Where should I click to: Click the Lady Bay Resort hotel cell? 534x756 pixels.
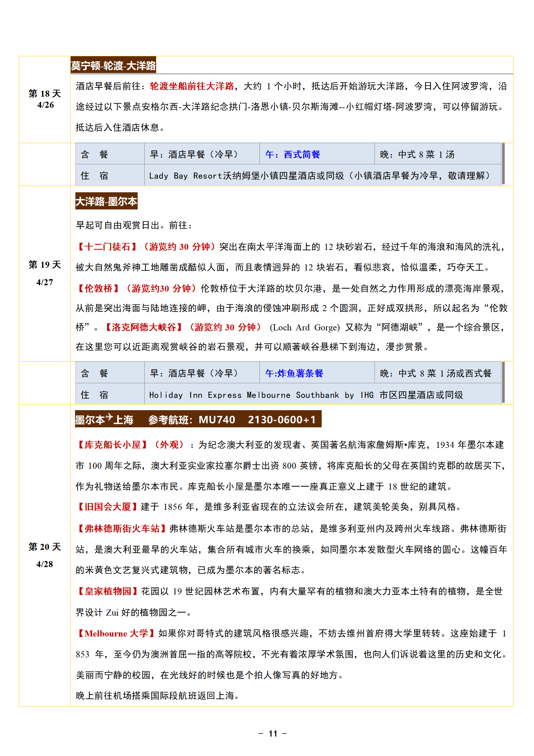click(x=320, y=175)
